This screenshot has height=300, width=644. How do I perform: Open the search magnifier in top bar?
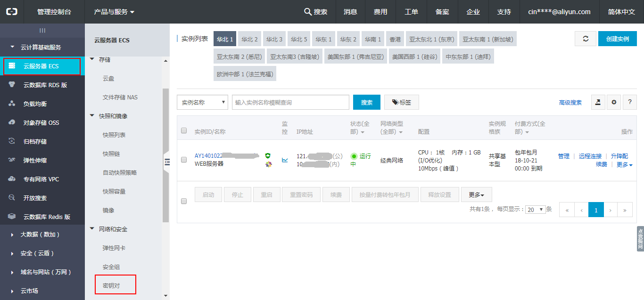(308, 12)
